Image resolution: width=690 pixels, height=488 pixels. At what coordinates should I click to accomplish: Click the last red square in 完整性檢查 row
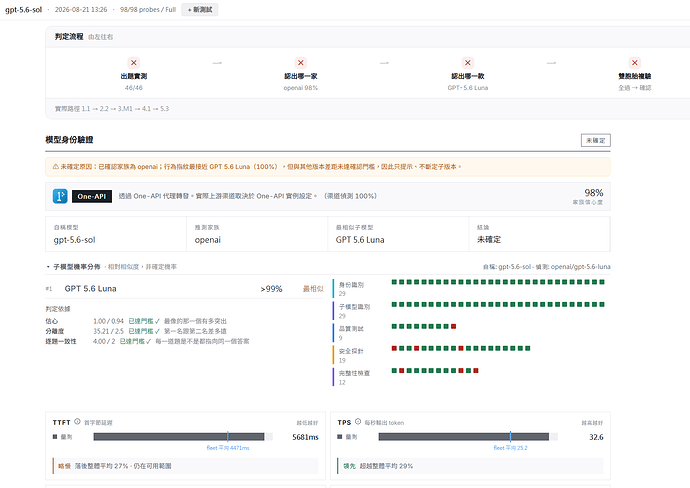[476, 371]
